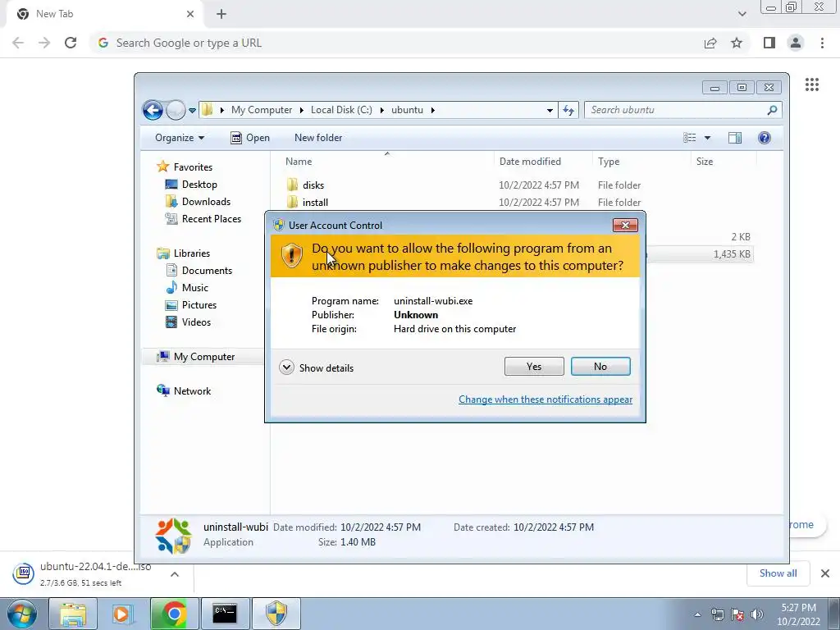The height and width of the screenshot is (630, 840).
Task: Click Yes in User Account Control dialog
Action: click(533, 367)
